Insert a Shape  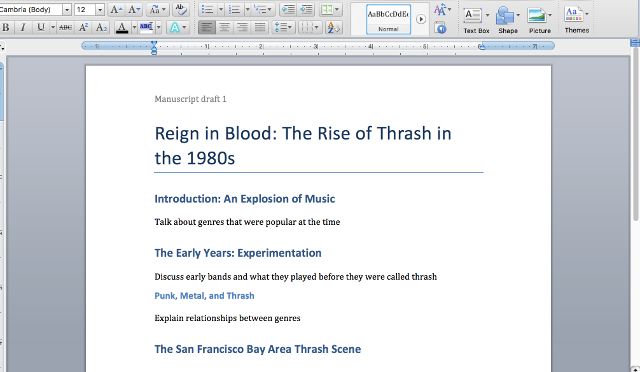point(507,20)
